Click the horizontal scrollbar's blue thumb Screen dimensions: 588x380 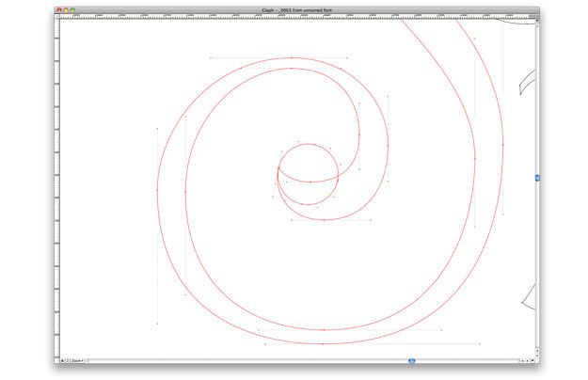[411, 360]
